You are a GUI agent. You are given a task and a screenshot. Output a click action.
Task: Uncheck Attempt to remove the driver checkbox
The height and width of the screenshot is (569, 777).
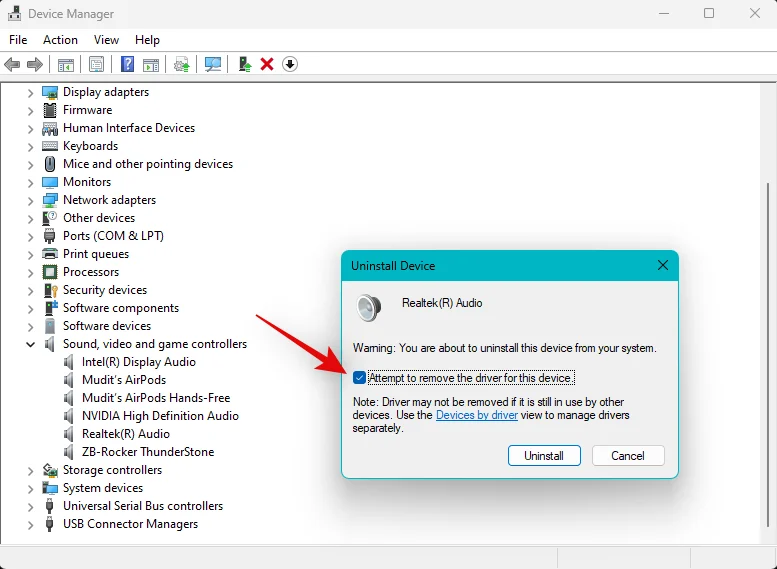[x=359, y=378]
